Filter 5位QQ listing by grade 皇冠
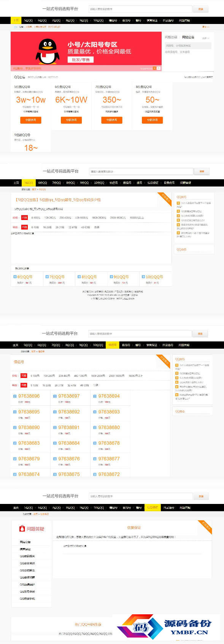This screenshot has height=644, width=224. 97,227
